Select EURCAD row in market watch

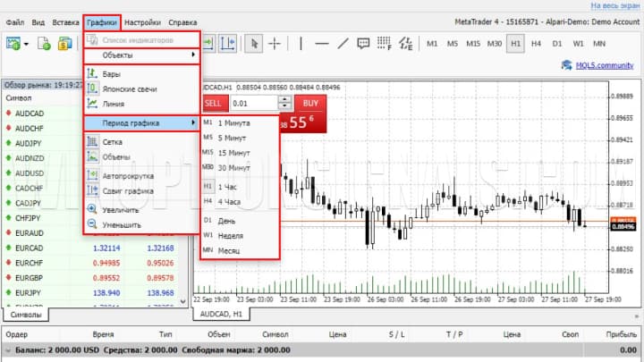[x=30, y=248]
